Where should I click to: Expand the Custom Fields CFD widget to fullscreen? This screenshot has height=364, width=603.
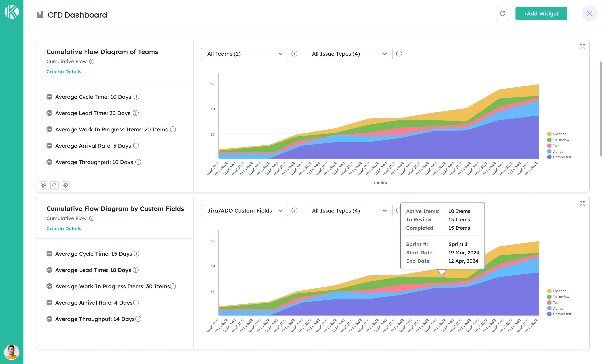pos(582,204)
